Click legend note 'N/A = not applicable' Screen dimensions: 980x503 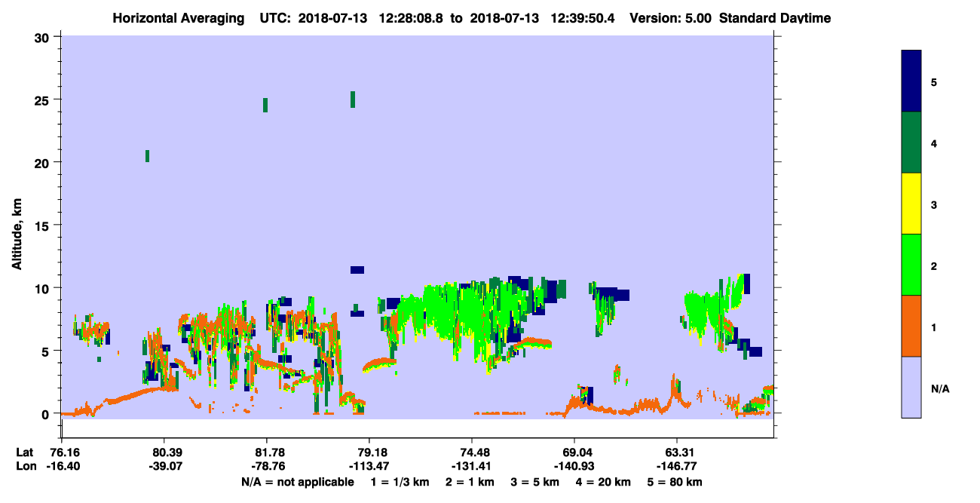pyautogui.click(x=297, y=482)
